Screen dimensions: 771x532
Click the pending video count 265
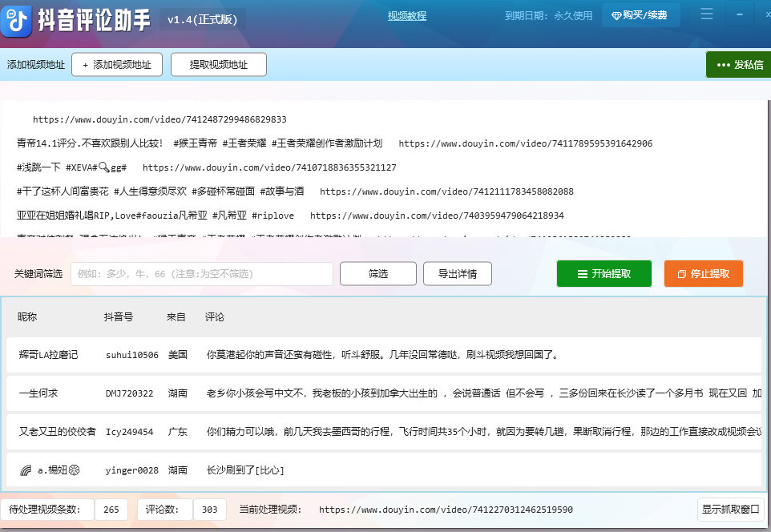click(x=111, y=510)
